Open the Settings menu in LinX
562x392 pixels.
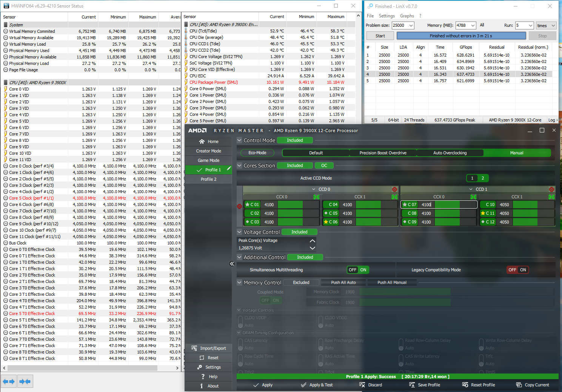pos(386,16)
